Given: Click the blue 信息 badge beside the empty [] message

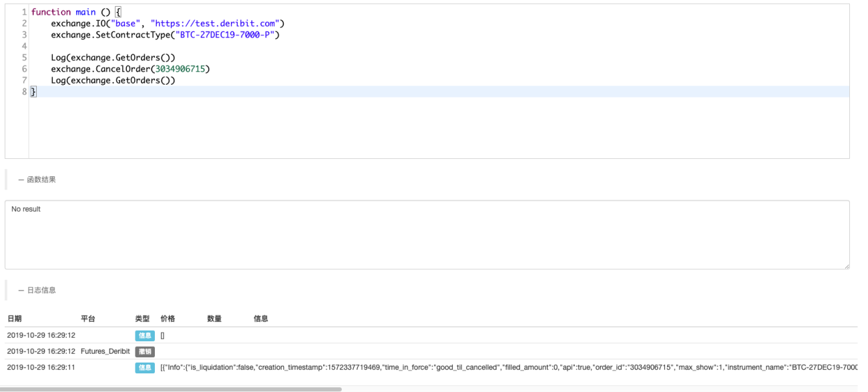Looking at the screenshot, I should (145, 335).
